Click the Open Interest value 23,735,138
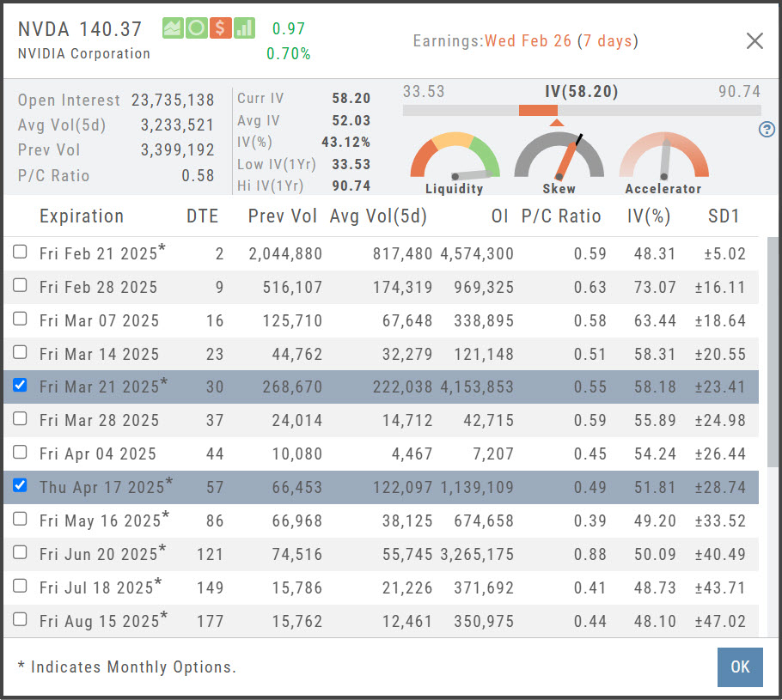This screenshot has height=700, width=782. pyautogui.click(x=173, y=100)
